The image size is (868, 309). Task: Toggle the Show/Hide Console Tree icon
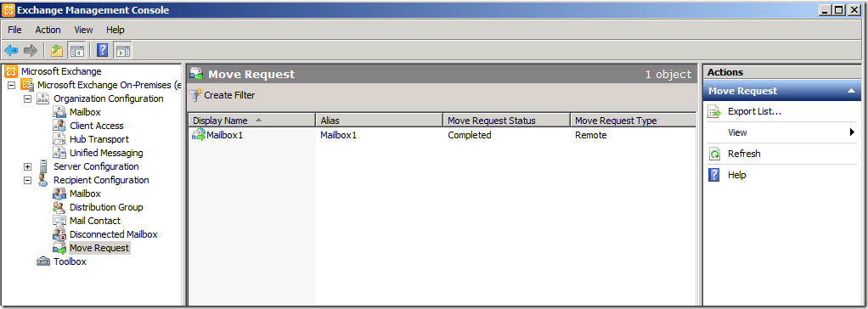point(76,51)
